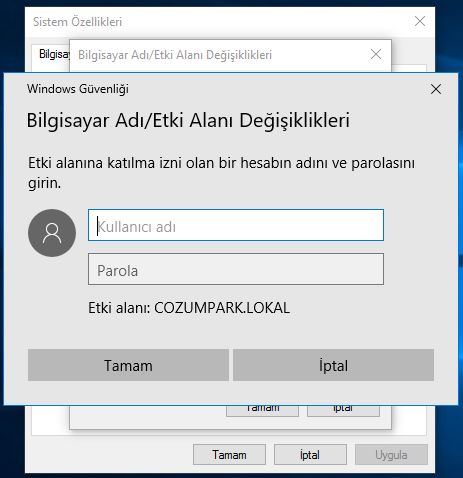Viewport: 463px width, 478px height.
Task: Click the Kullanıcı adı username field
Action: pyautogui.click(x=236, y=225)
